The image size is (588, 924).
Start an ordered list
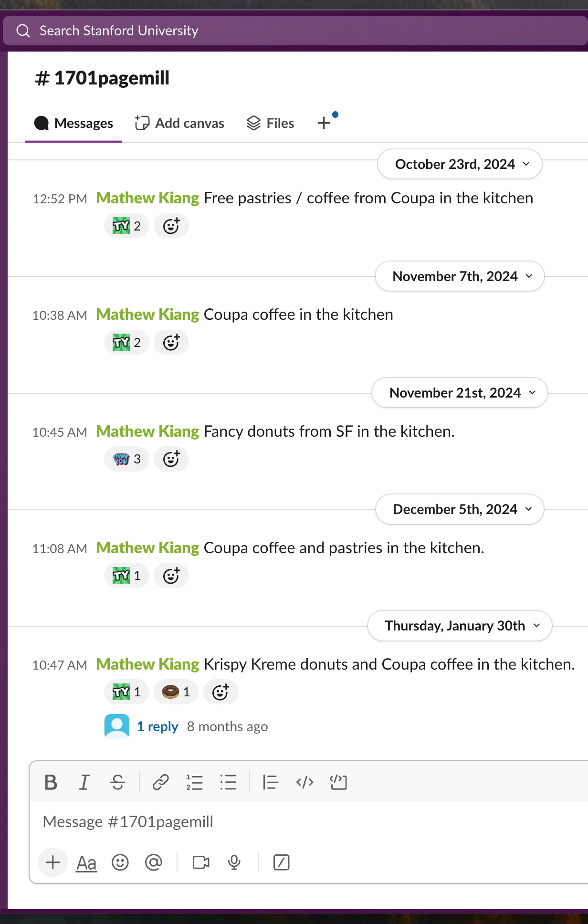[194, 783]
